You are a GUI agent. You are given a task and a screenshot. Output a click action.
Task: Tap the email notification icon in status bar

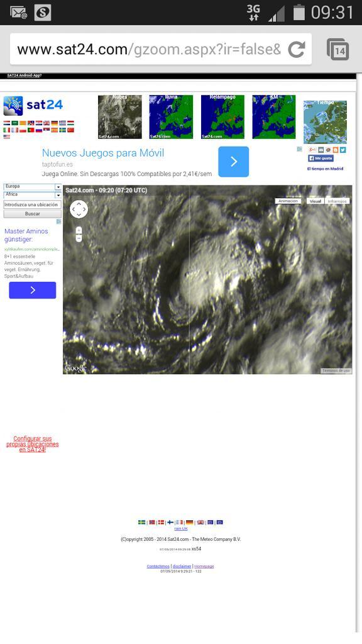[x=18, y=13]
